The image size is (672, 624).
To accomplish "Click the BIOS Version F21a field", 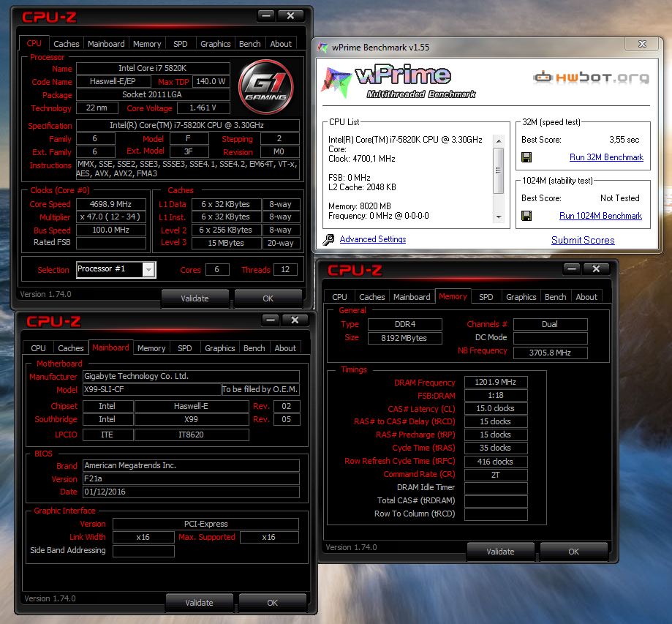I will coord(191,478).
